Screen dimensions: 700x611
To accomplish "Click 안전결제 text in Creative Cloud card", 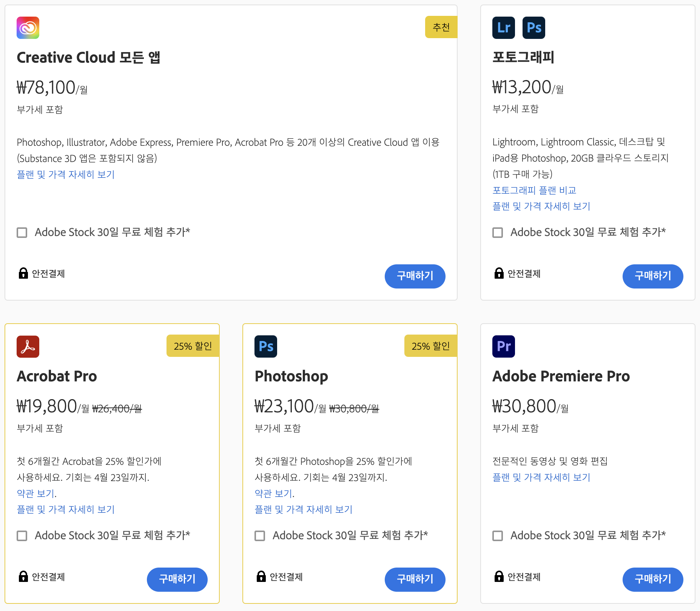I will tap(48, 274).
